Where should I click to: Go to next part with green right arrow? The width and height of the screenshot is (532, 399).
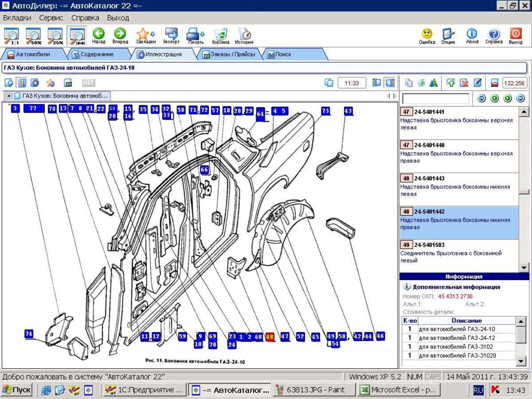click(x=508, y=98)
